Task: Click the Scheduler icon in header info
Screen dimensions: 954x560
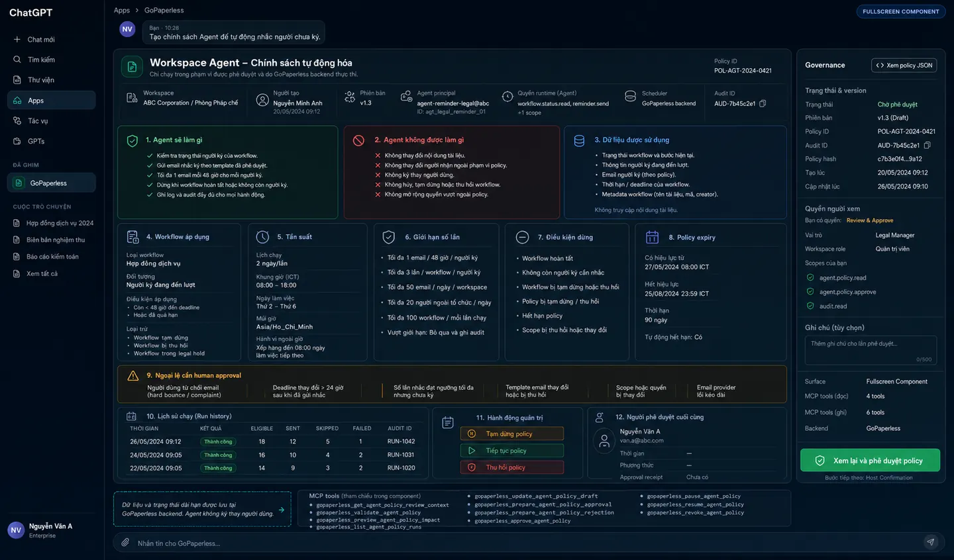Action: (x=631, y=97)
